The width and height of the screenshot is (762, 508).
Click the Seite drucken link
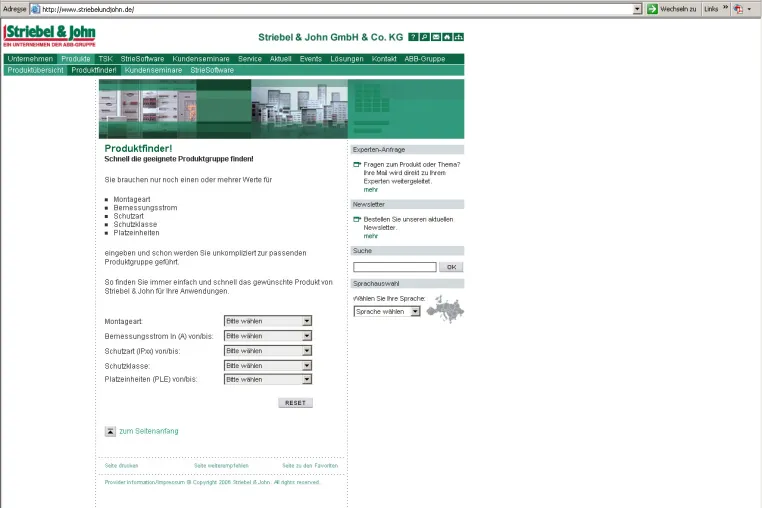tap(121, 466)
